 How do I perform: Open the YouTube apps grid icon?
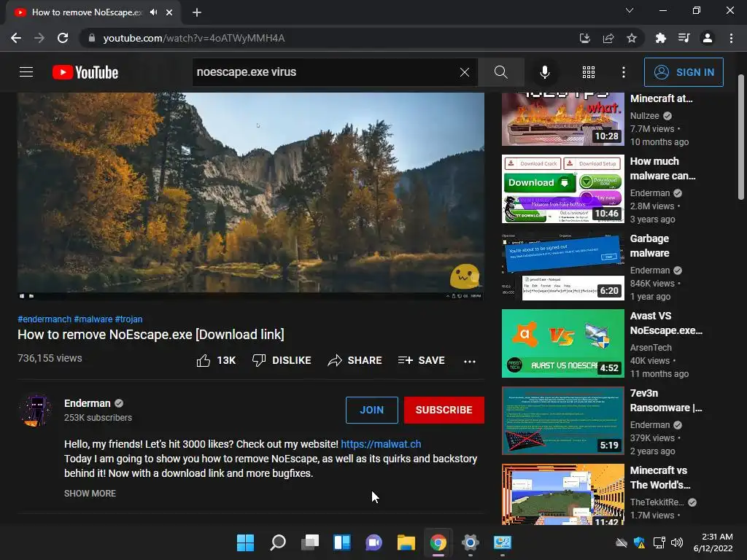[x=589, y=72]
